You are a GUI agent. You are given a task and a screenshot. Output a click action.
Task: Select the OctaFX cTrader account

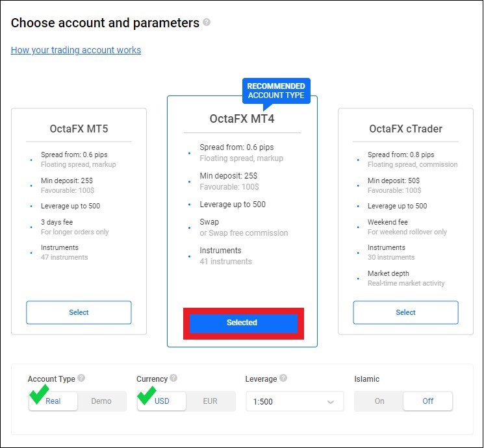click(x=405, y=312)
